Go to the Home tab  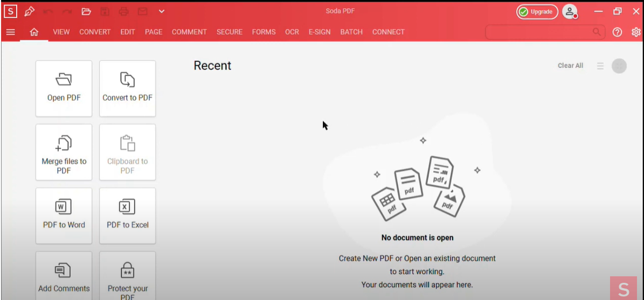point(34,32)
